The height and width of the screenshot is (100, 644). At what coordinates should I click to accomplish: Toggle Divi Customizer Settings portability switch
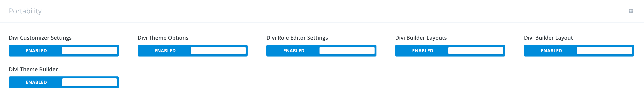[64, 51]
